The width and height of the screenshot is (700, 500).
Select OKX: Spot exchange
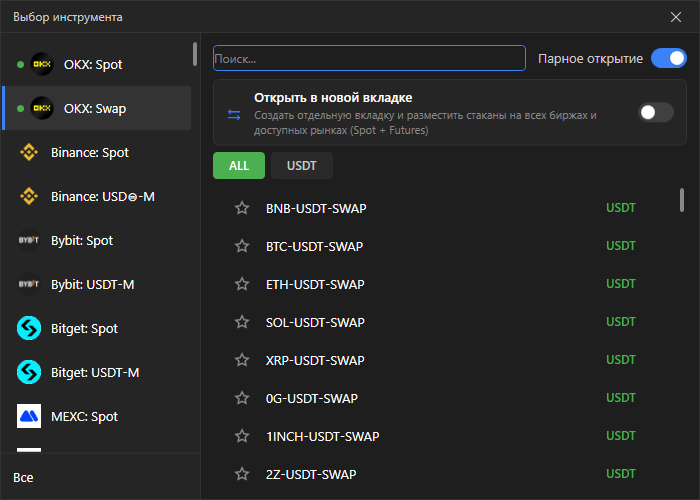click(97, 64)
